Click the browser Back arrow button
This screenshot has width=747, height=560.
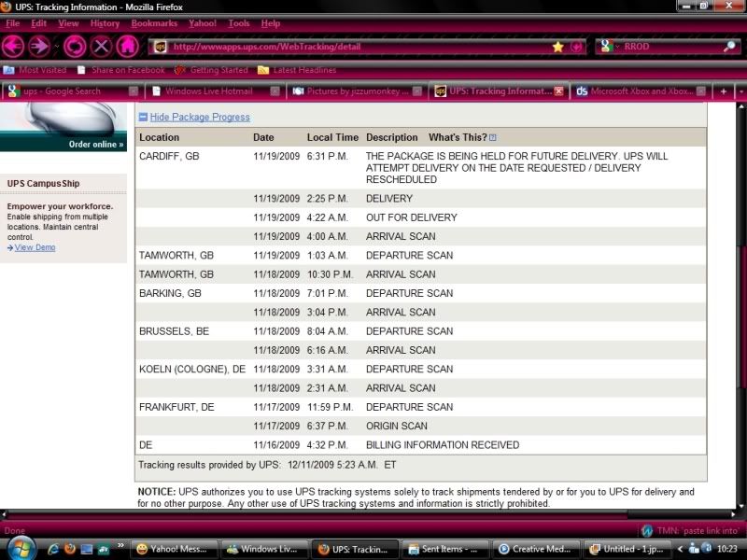[13, 46]
